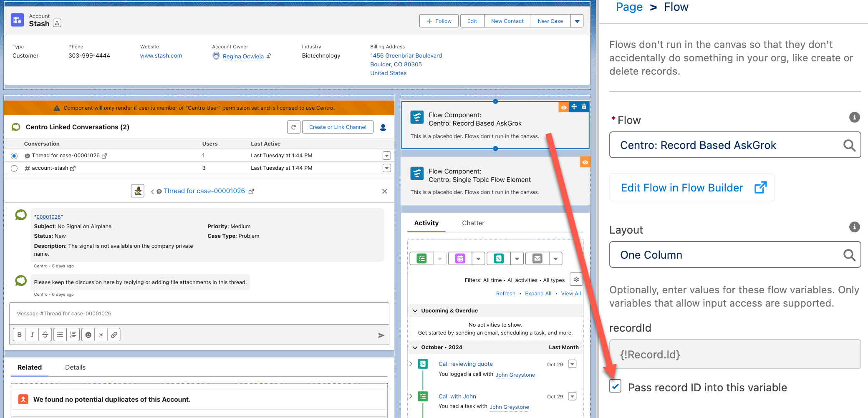Open action menu for Call reviewing quote
Image resolution: width=868 pixels, height=418 pixels.
573,364
